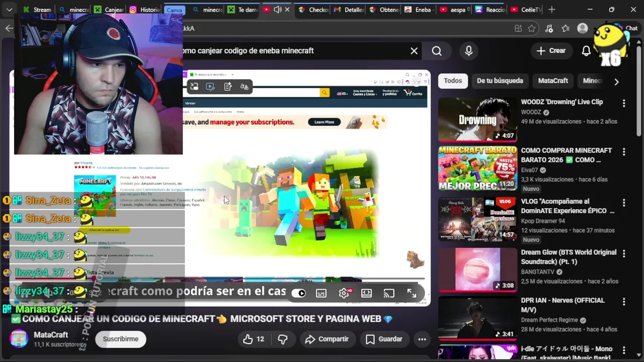Open a new browser tab
Viewport: 644px width, 362px height.
click(x=552, y=10)
